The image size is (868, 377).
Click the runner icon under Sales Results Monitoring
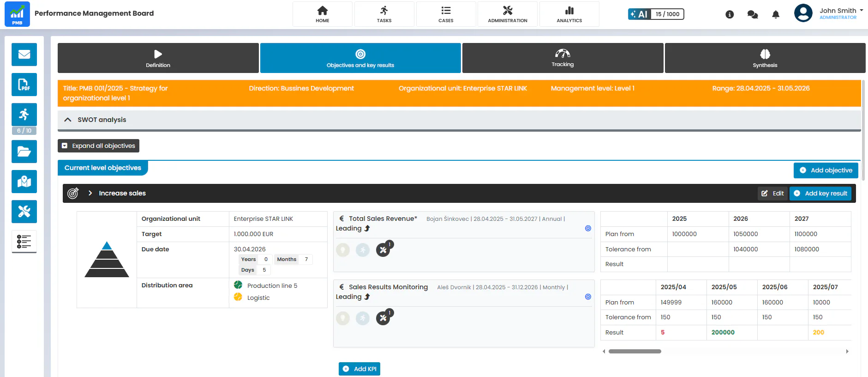(x=363, y=318)
